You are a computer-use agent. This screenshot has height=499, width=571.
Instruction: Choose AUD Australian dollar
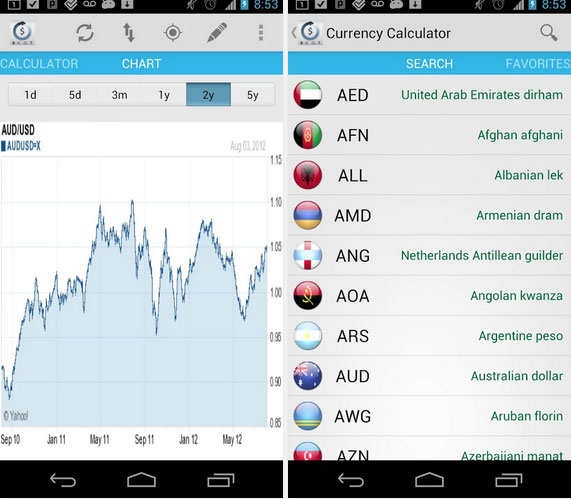pos(429,376)
